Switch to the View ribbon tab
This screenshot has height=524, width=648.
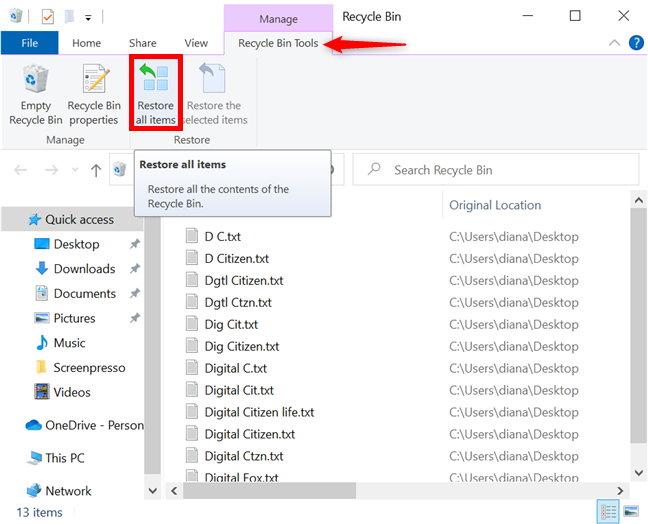click(x=196, y=43)
